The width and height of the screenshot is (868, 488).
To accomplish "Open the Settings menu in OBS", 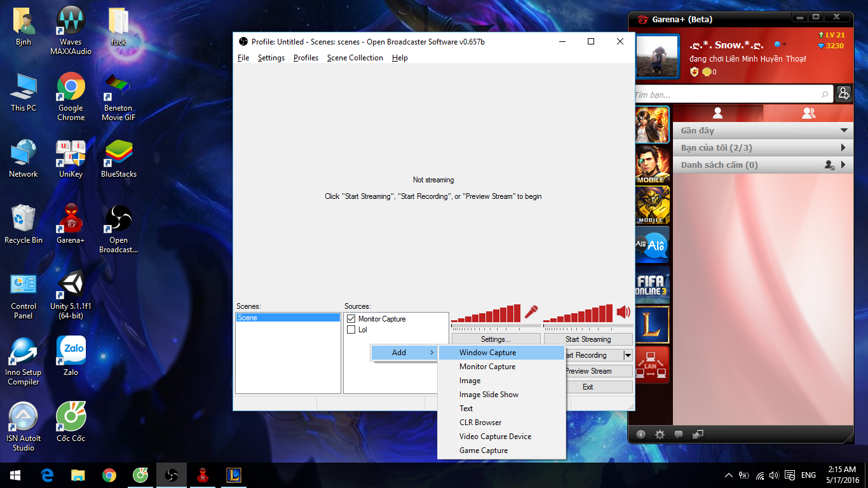I will 271,58.
